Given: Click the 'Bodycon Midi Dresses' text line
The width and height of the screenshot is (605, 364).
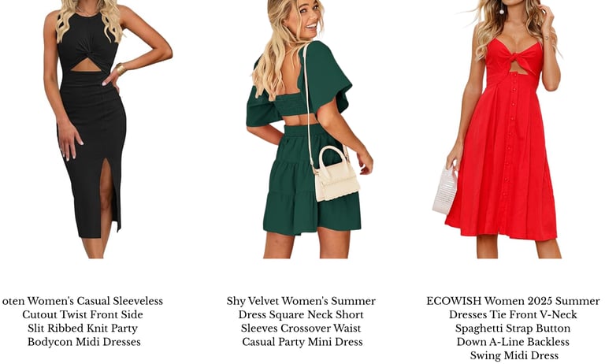Looking at the screenshot, I should 84,342.
